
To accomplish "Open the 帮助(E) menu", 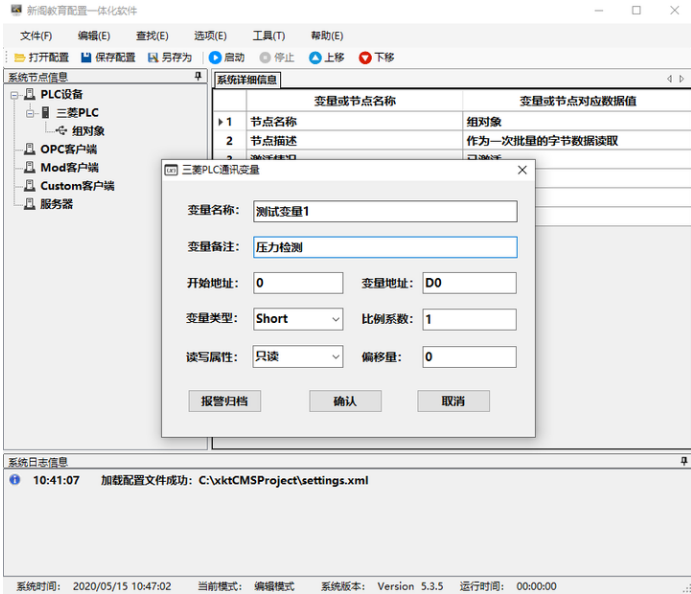I will (327, 36).
